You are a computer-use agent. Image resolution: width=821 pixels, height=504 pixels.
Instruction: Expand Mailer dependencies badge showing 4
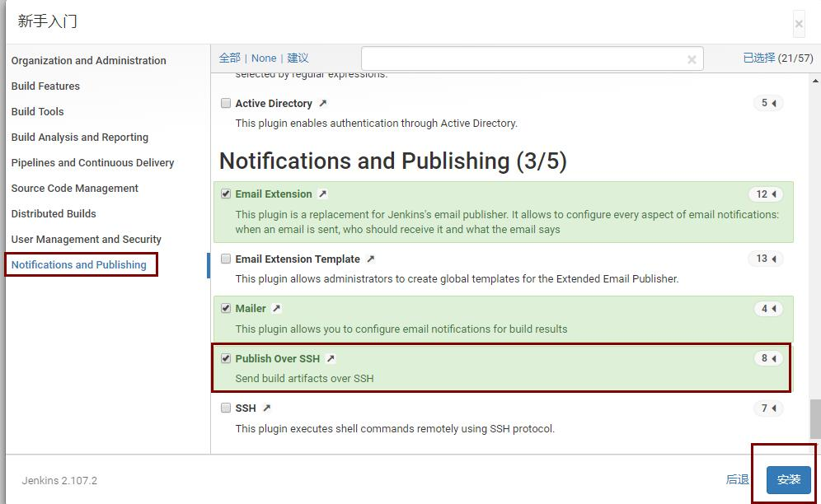[x=768, y=308]
